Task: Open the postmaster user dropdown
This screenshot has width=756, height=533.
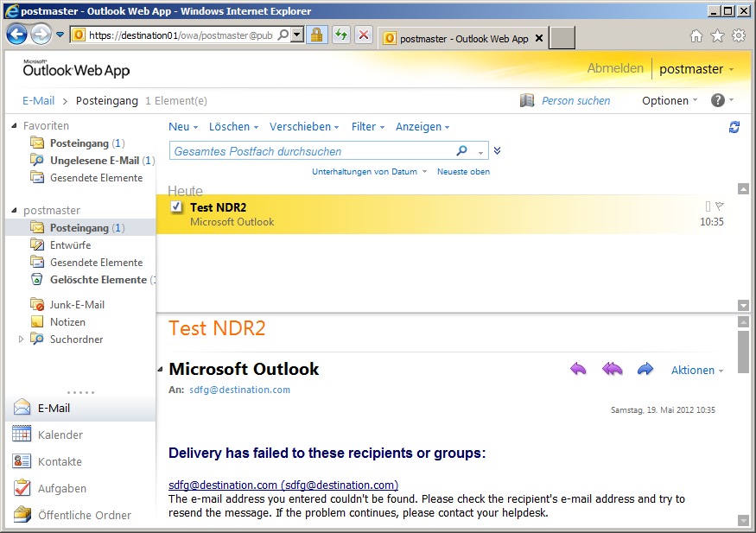Action: coord(696,69)
